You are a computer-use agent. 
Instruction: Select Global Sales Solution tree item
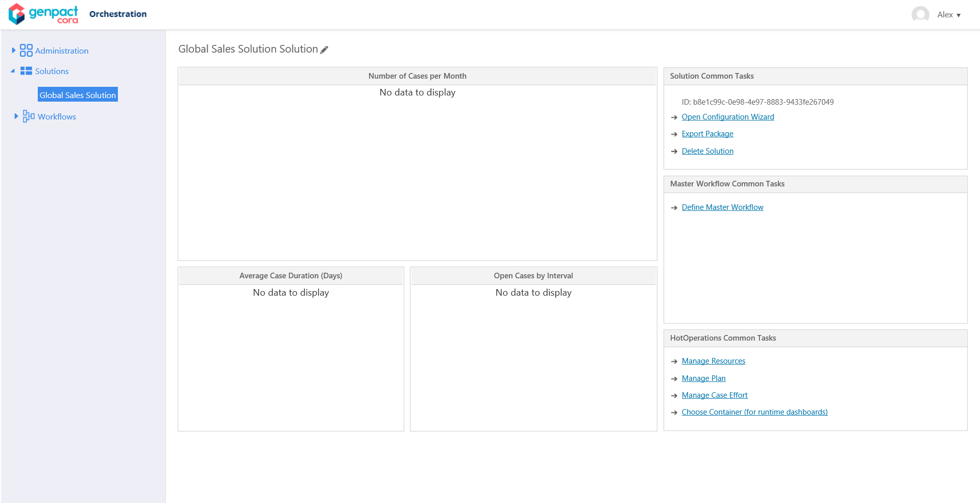click(x=78, y=94)
